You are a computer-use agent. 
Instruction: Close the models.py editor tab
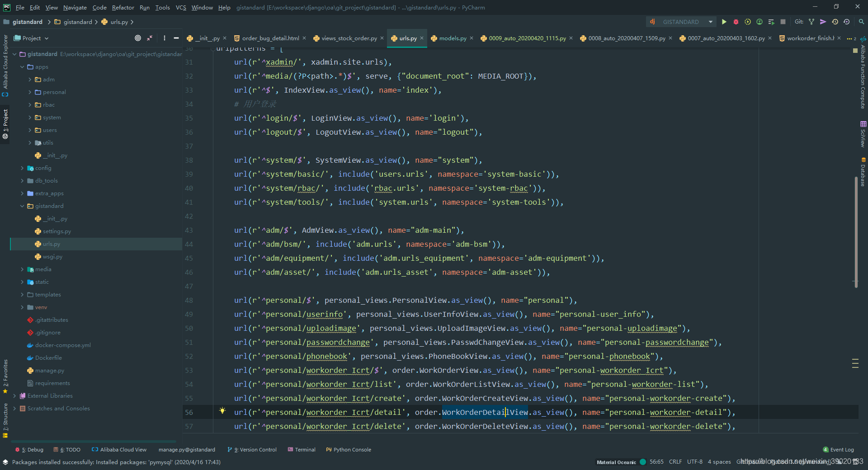coord(472,38)
